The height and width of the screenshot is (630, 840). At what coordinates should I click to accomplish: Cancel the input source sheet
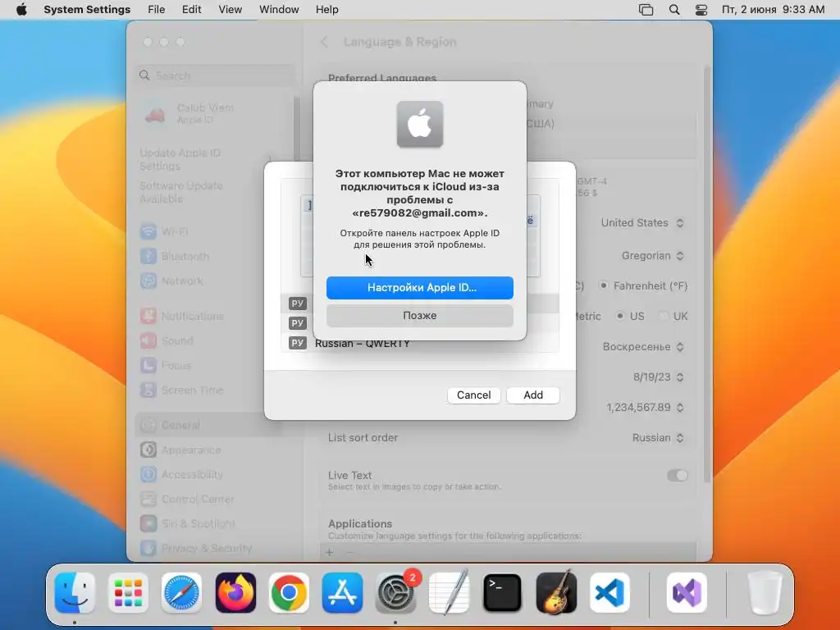coord(473,395)
